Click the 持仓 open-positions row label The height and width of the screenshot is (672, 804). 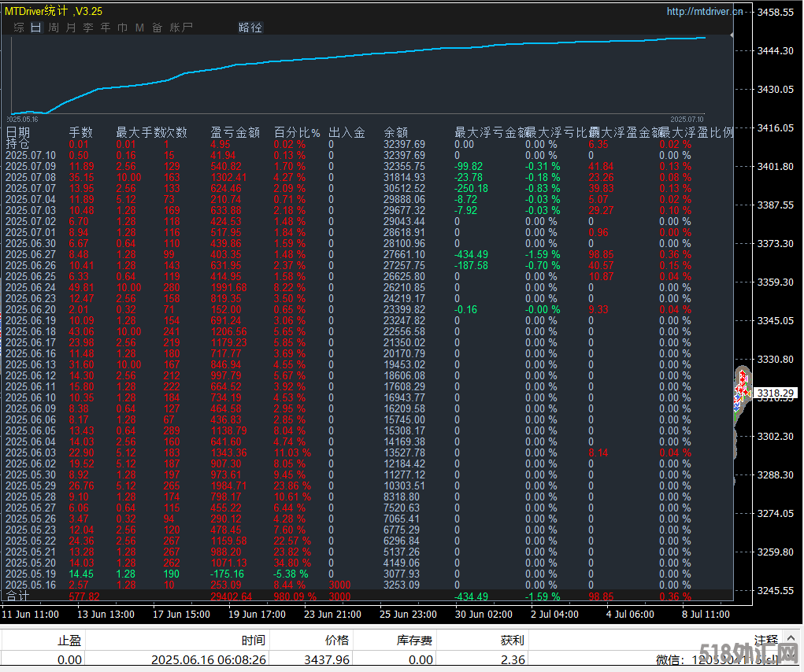pos(18,144)
